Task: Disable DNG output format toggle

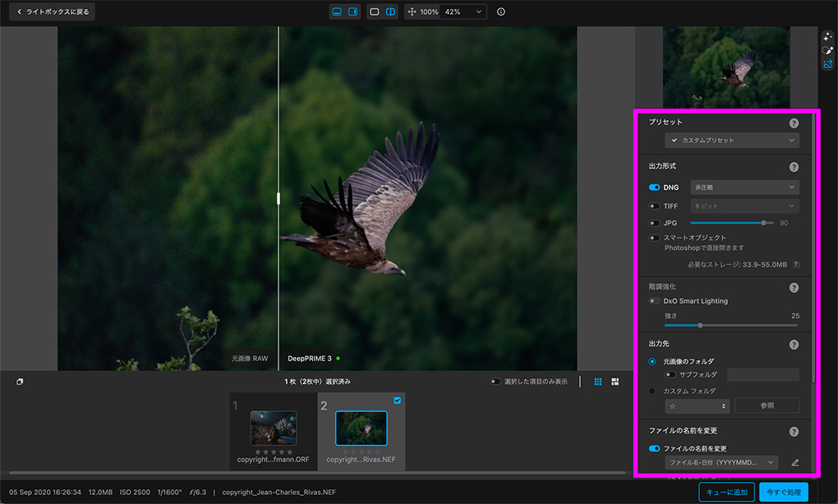Action: tap(655, 188)
